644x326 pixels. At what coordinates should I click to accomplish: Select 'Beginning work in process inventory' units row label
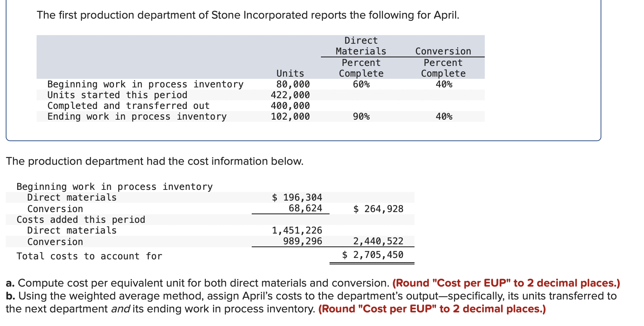[x=146, y=84]
